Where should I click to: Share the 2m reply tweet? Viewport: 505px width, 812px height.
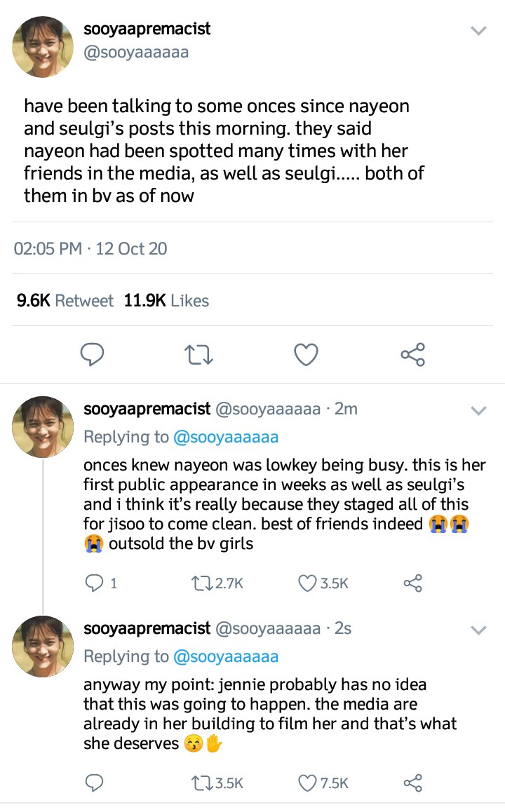coord(412,583)
